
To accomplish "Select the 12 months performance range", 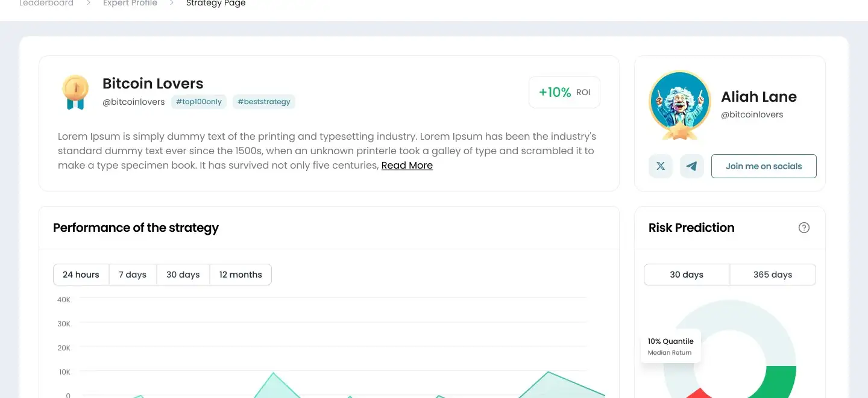I will point(241,275).
